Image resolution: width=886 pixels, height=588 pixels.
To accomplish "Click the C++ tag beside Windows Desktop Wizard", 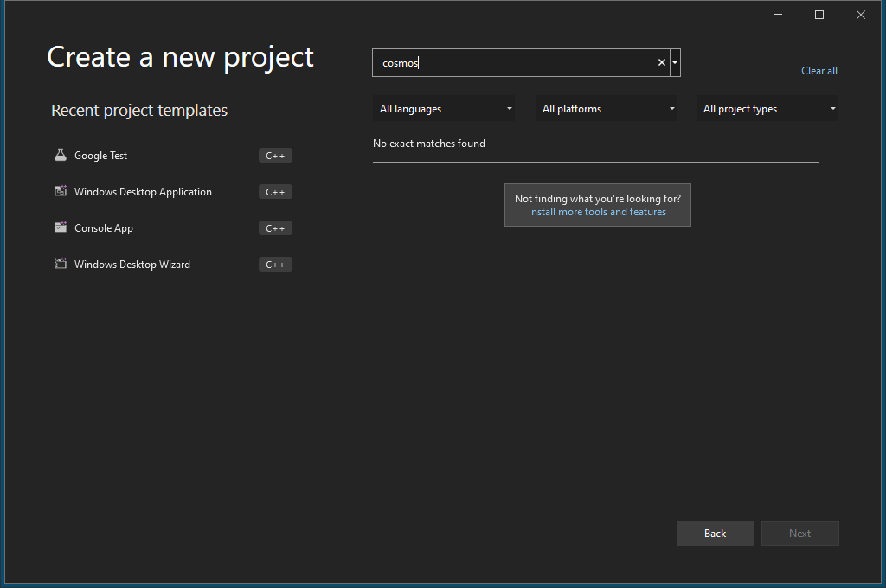I will [275, 264].
